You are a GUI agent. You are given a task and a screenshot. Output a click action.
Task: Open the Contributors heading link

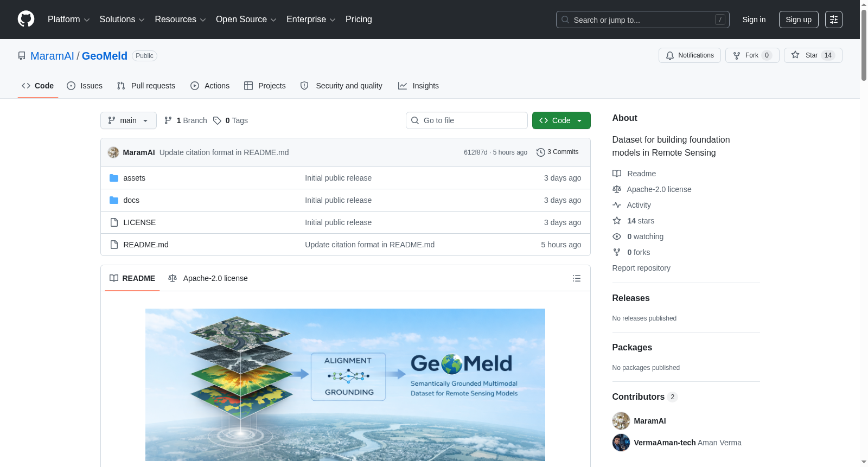pyautogui.click(x=645, y=397)
